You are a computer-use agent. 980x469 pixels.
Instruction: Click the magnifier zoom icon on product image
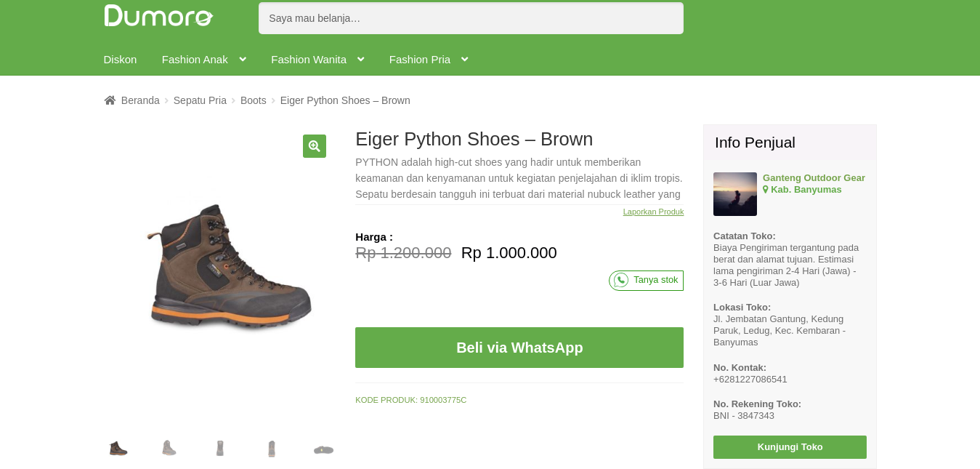click(315, 146)
